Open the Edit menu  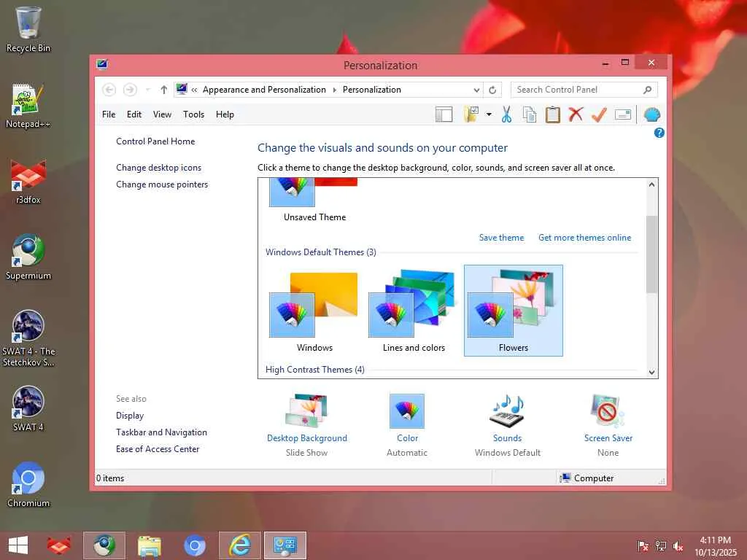134,114
